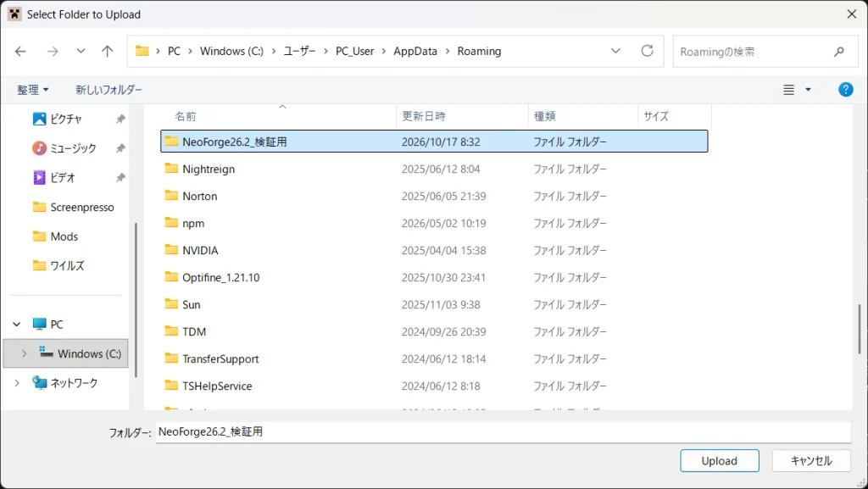
Task: Click Windows (C:) in the breadcrumb
Action: [x=231, y=51]
